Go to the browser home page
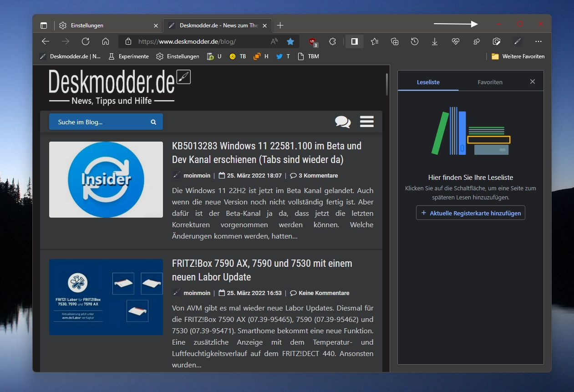This screenshot has width=574, height=392. coord(106,41)
